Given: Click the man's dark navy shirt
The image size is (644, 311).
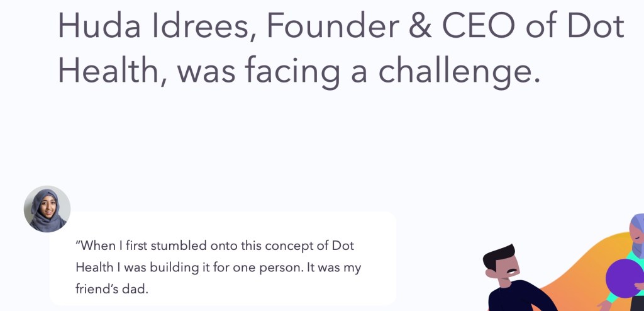Looking at the screenshot, I should click(x=514, y=298).
